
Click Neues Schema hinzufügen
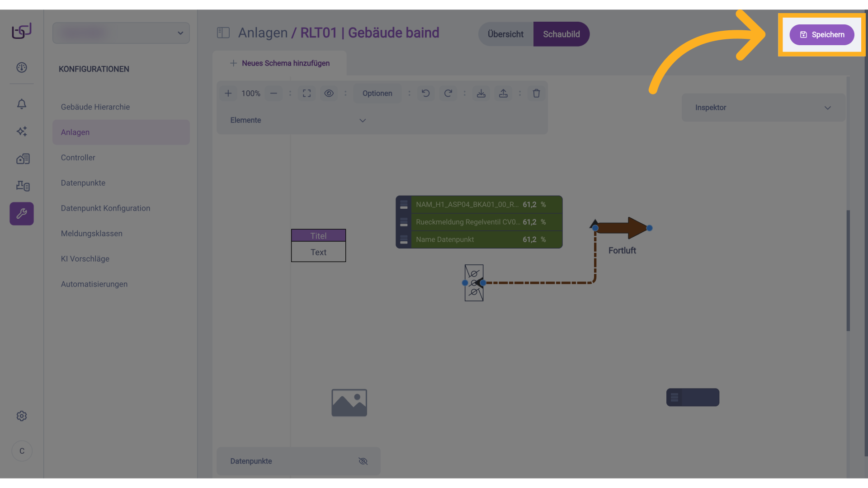pos(280,63)
